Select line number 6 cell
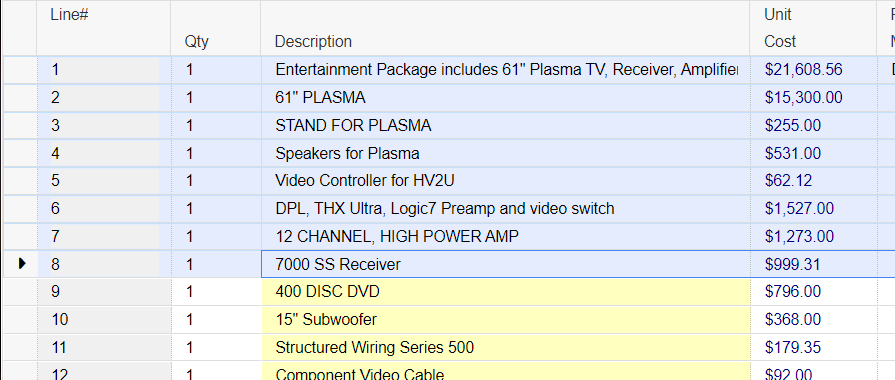The image size is (895, 380). point(104,209)
